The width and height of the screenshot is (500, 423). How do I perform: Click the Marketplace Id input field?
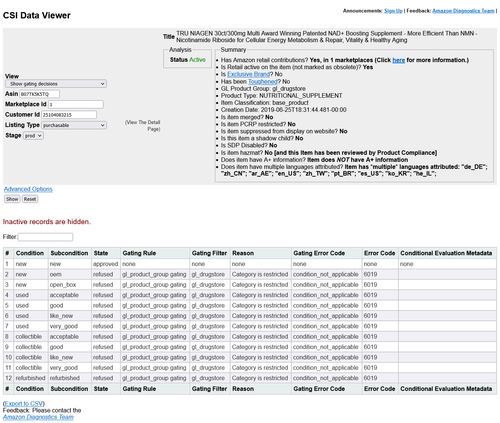[x=76, y=104]
